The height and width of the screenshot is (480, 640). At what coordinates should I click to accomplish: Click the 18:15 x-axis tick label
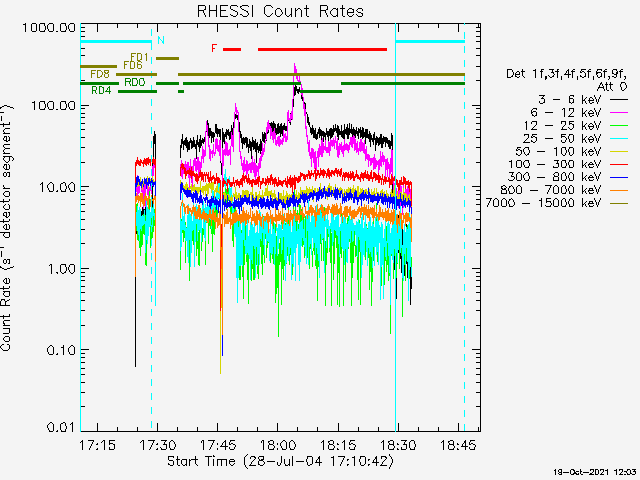tap(338, 445)
